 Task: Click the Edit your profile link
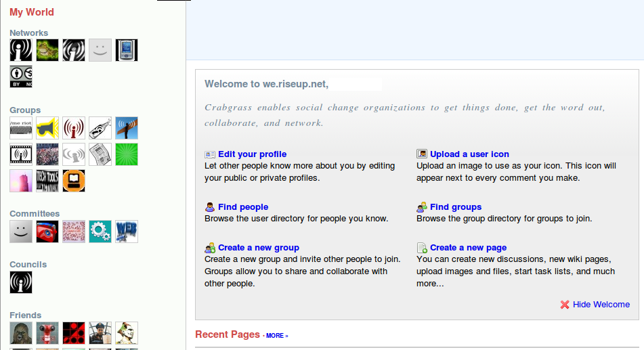(252, 154)
